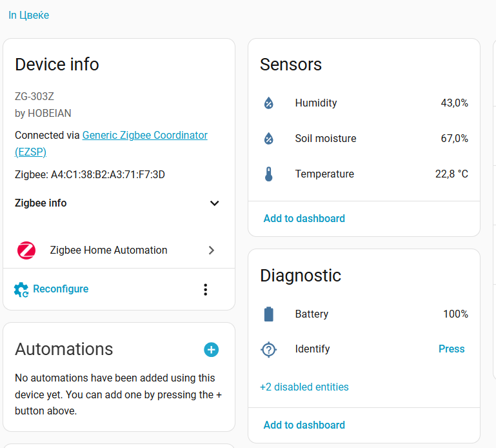Click the Reconfigure gear icon
Screen dimensions: 496x448
pyautogui.click(x=21, y=290)
